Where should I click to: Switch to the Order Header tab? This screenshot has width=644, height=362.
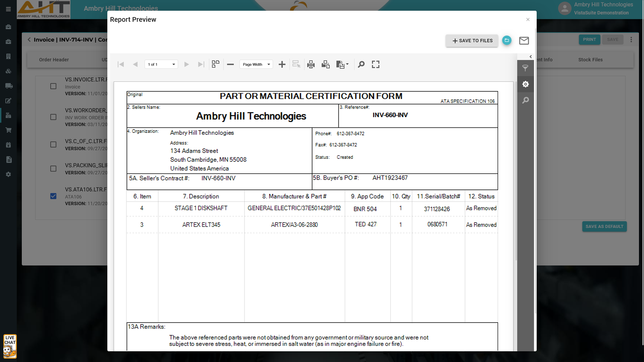point(54,60)
